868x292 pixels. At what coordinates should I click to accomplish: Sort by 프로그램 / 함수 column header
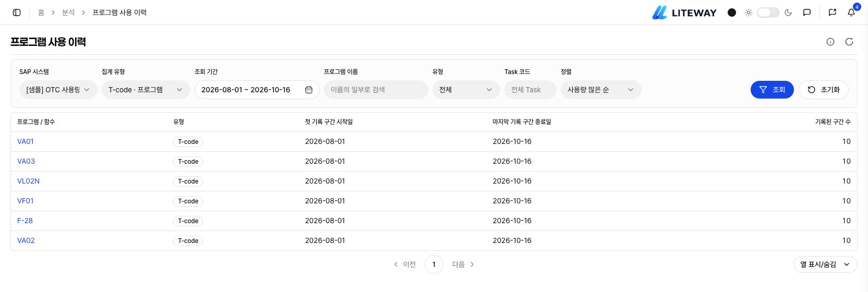pyautogui.click(x=36, y=121)
